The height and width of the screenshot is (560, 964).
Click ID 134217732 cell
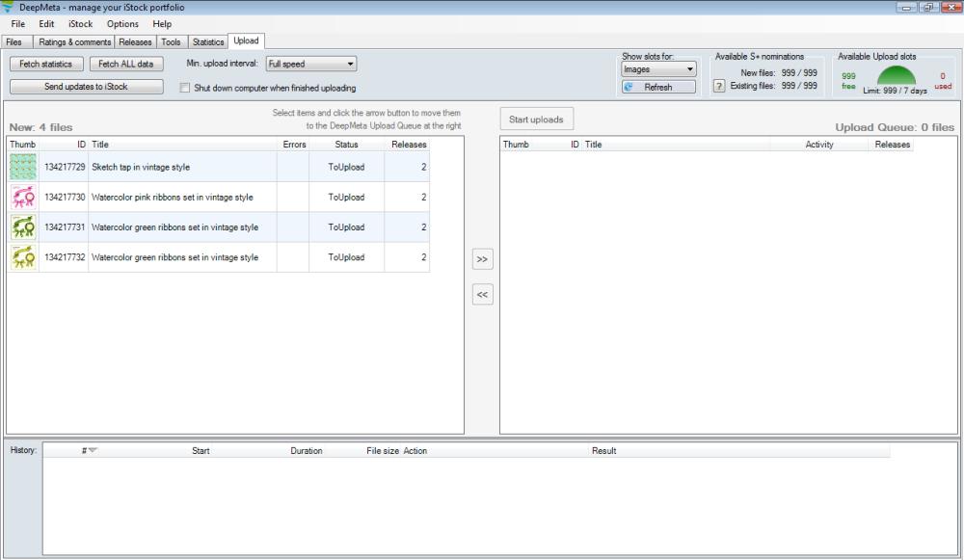pyautogui.click(x=65, y=257)
